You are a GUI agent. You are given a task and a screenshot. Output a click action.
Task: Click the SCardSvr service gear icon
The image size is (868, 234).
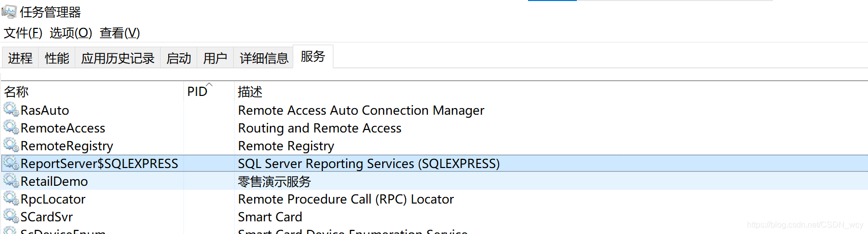pos(11,216)
